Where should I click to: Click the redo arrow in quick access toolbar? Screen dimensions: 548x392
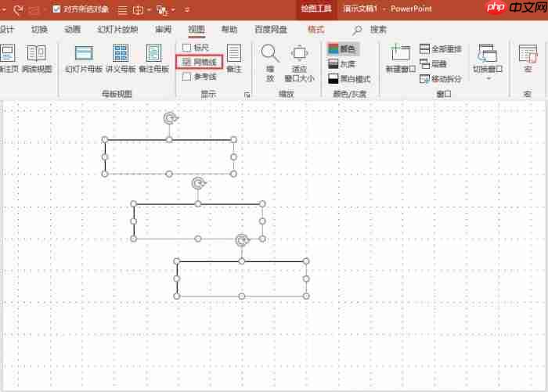click(x=17, y=10)
